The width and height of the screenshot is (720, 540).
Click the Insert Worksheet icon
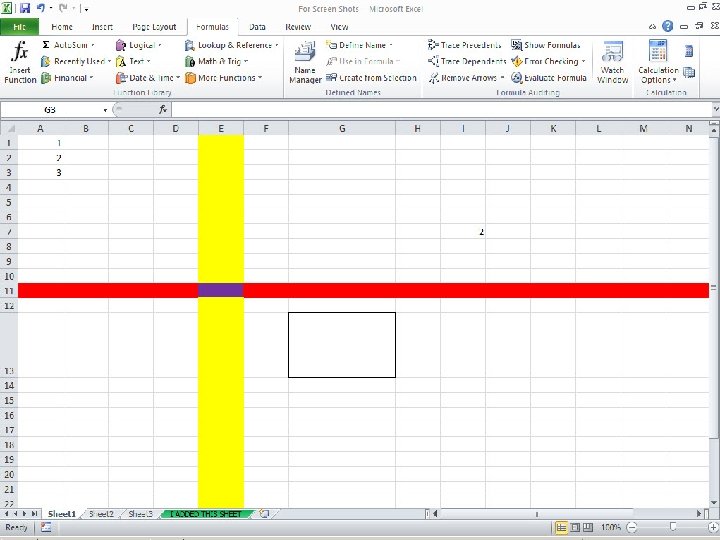(264, 514)
